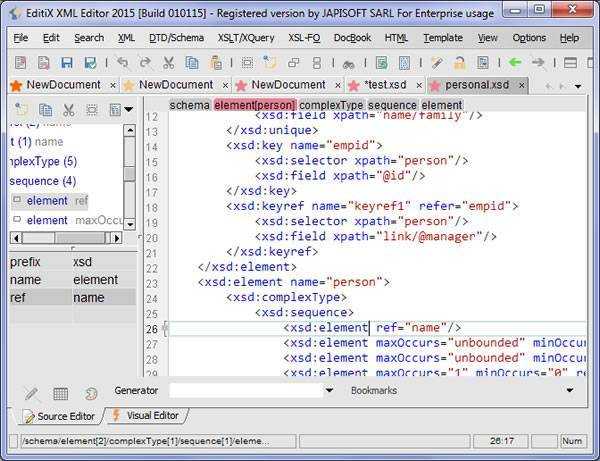Click the Copy icon in tree panel toolbar

(x=46, y=110)
